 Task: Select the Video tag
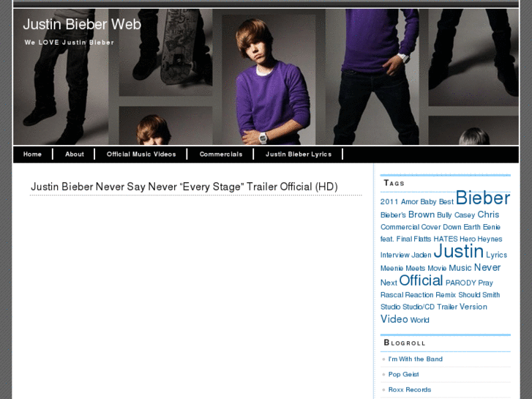394,319
